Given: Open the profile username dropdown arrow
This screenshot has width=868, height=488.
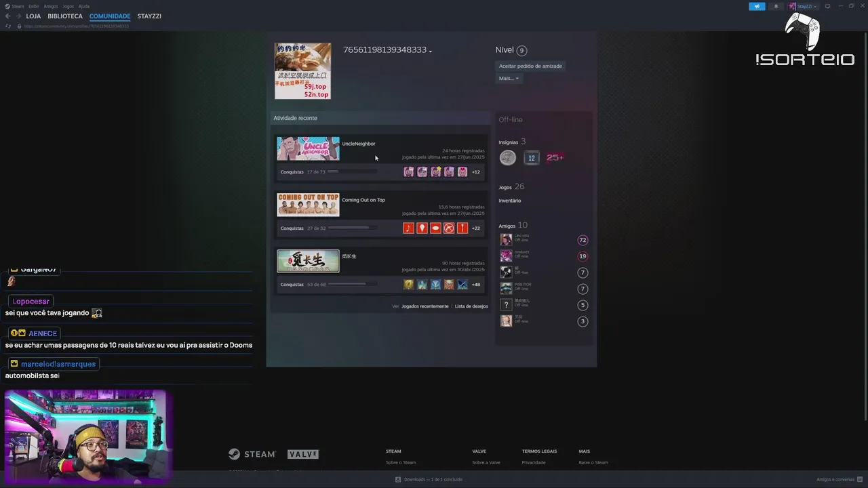Looking at the screenshot, I should [x=431, y=52].
